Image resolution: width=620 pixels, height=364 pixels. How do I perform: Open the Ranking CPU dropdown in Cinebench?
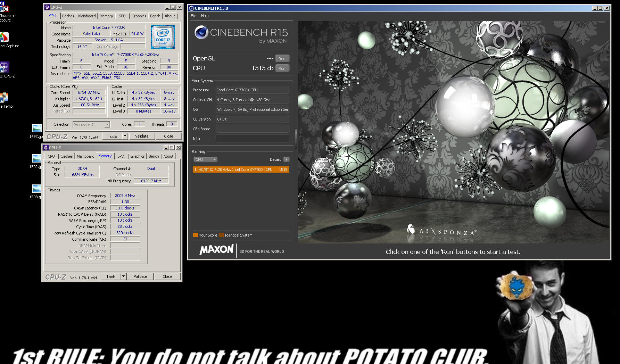(205, 159)
